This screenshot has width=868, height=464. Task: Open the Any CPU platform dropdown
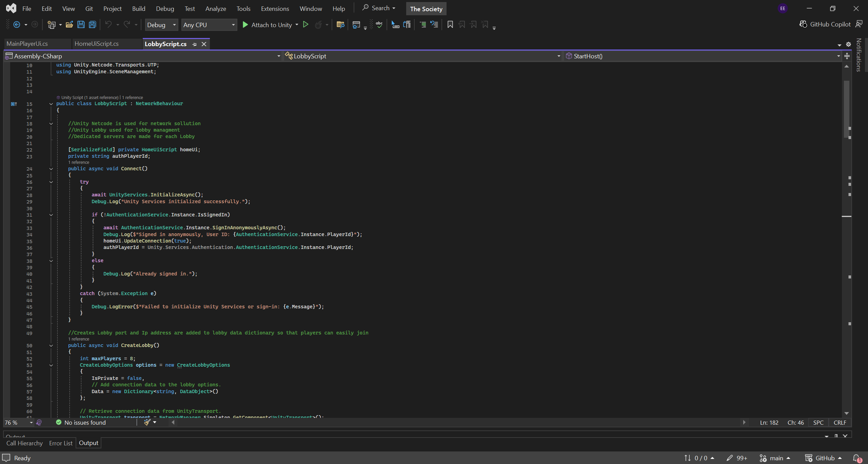point(209,25)
